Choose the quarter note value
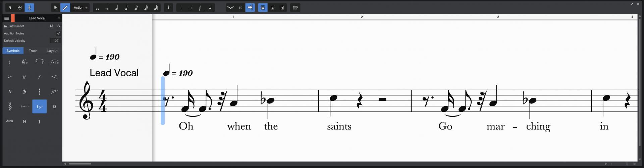644x168 pixels. [117, 8]
